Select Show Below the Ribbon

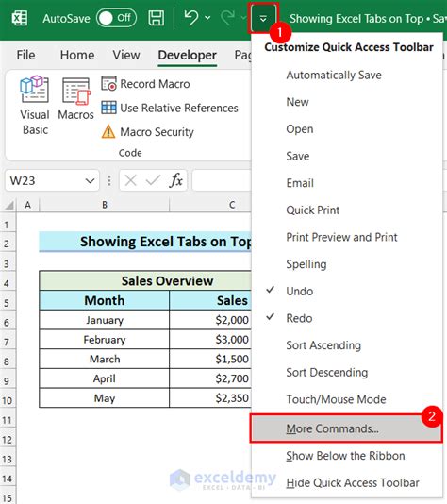pyautogui.click(x=346, y=456)
